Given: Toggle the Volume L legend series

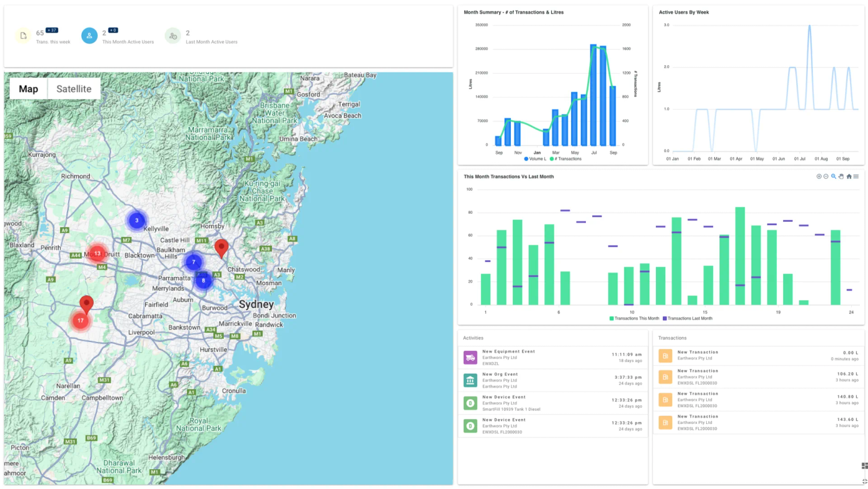Looking at the screenshot, I should tap(536, 159).
